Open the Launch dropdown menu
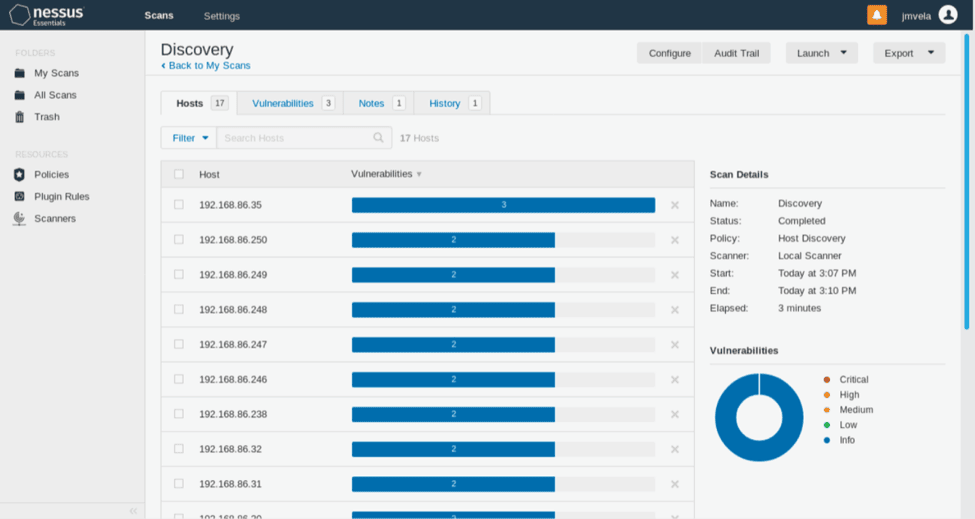Screen dimensions: 975x519 [821, 53]
